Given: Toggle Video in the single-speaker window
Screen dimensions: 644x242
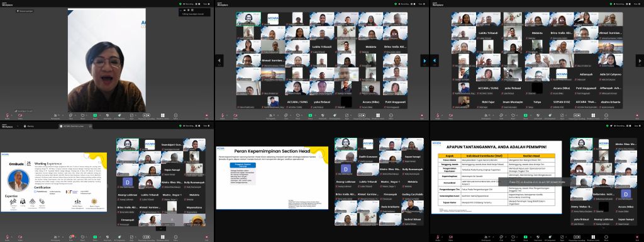Looking at the screenshot, I should [20, 116].
